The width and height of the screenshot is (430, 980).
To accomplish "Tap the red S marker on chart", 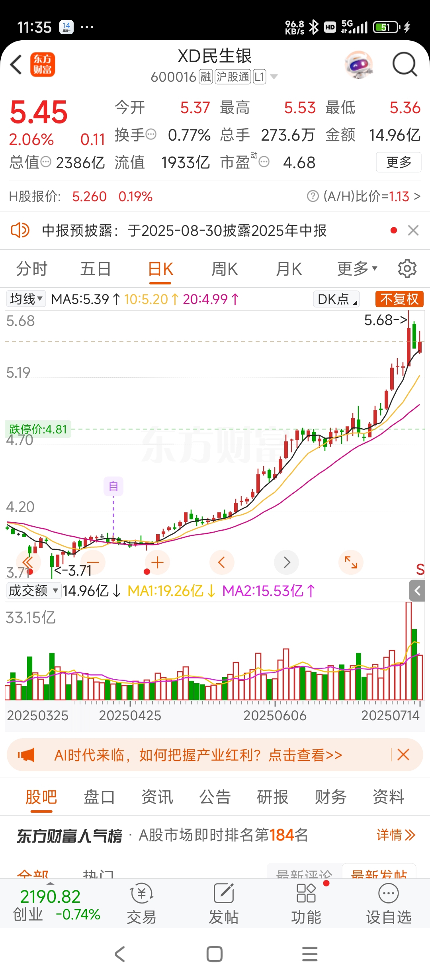I will tap(420, 569).
